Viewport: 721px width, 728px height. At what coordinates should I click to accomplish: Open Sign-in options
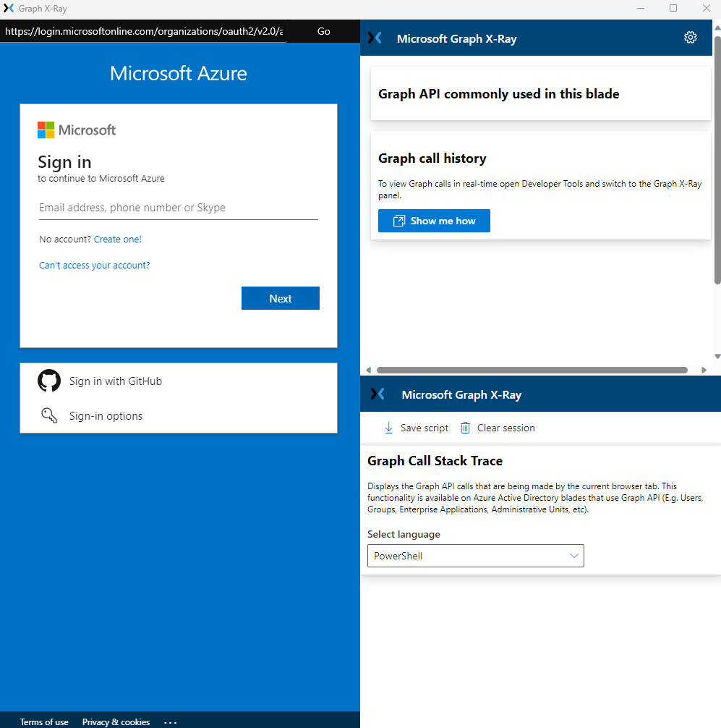point(179,415)
